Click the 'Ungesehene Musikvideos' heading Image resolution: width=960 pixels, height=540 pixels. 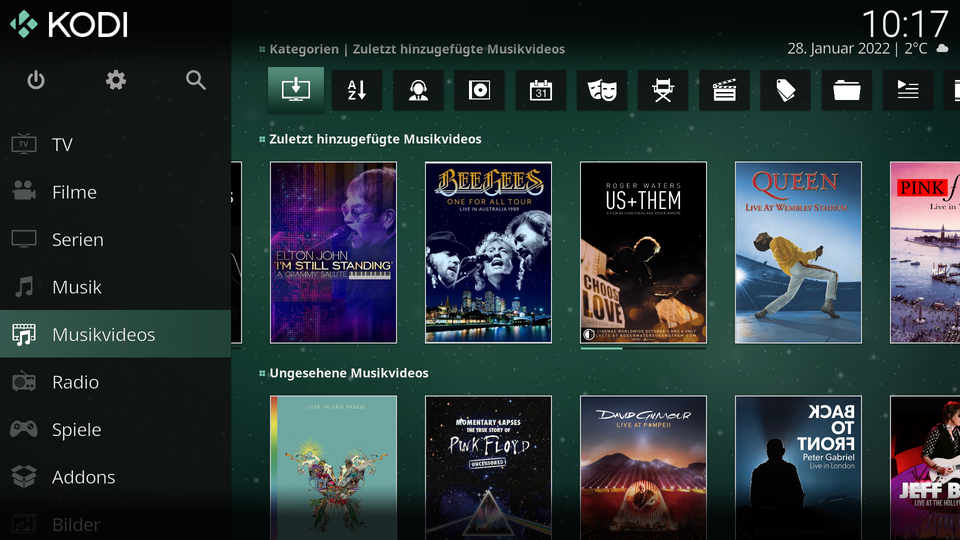click(x=349, y=373)
